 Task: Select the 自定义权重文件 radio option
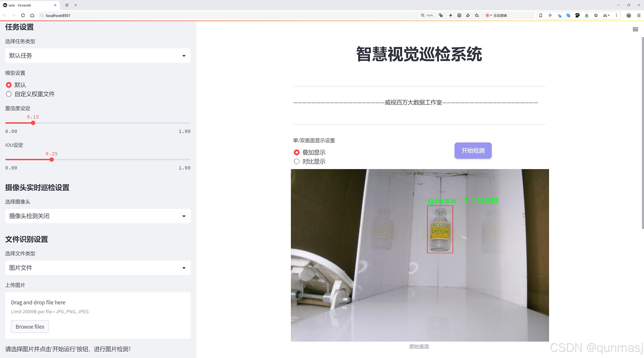tap(9, 94)
